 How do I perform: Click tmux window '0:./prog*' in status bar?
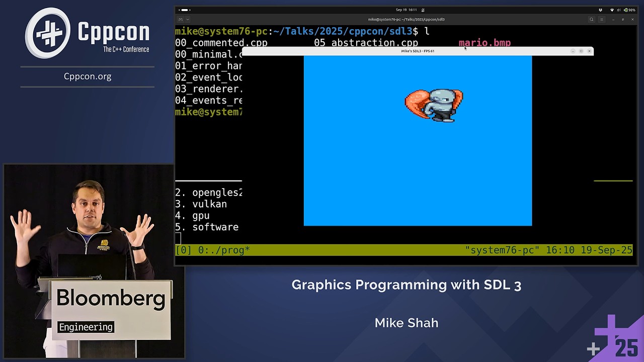coord(224,250)
